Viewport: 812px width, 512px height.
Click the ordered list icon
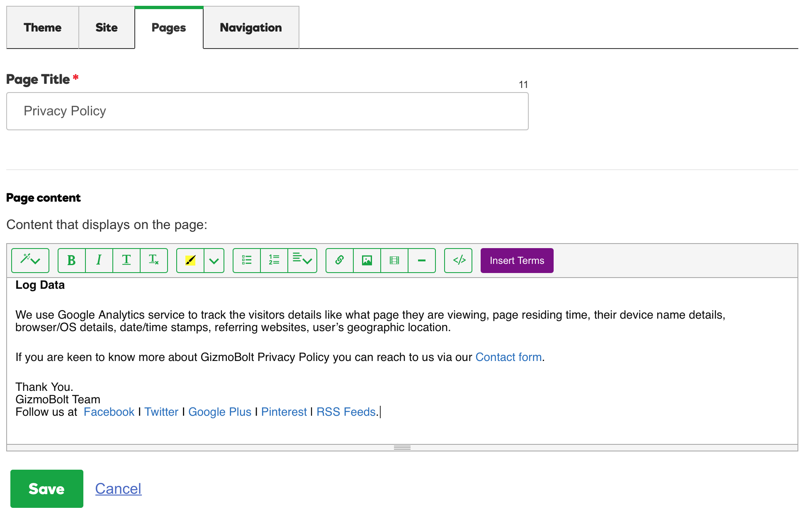273,260
